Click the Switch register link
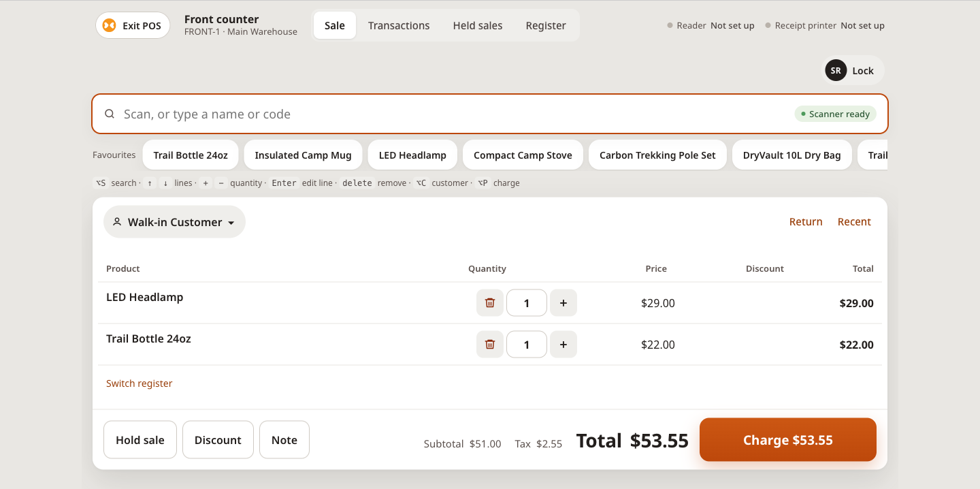The width and height of the screenshot is (980, 489). [140, 383]
